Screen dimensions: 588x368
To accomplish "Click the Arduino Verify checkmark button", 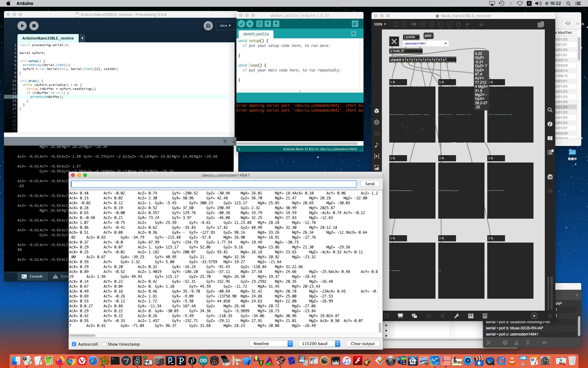I will (241, 24).
